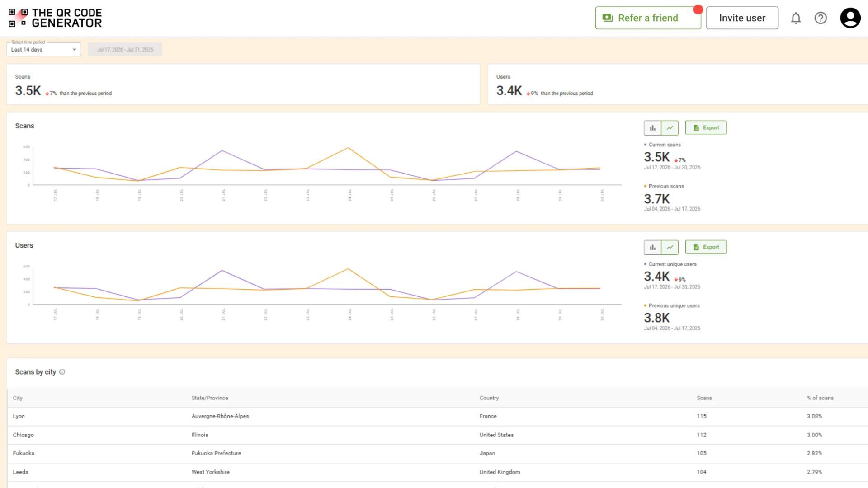Click the United Kingdom country cell
This screenshot has height=488, width=868.
coord(500,472)
